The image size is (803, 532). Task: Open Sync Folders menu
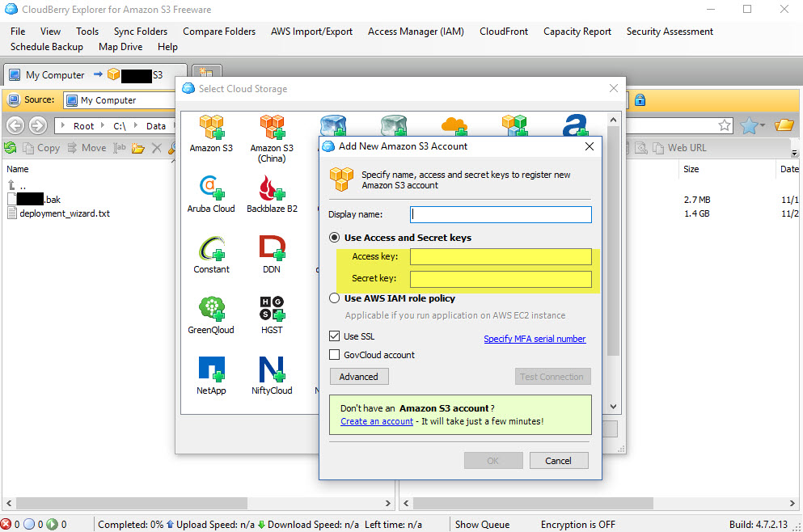click(x=141, y=32)
